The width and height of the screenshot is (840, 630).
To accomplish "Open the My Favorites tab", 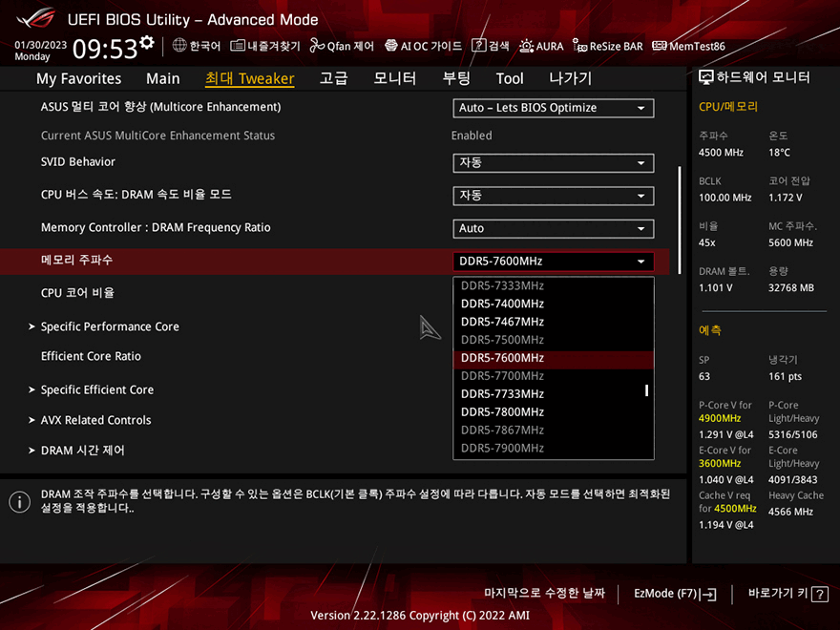I will (x=78, y=78).
